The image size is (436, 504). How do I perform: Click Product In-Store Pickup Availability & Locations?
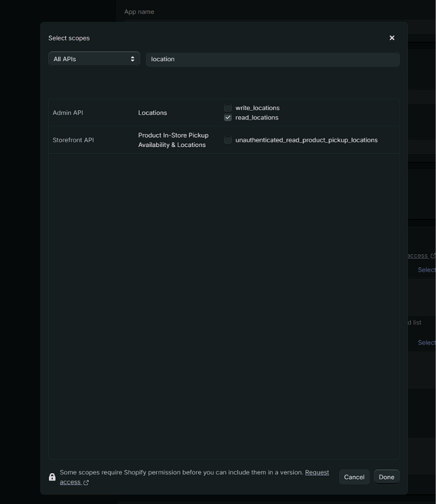pyautogui.click(x=173, y=140)
